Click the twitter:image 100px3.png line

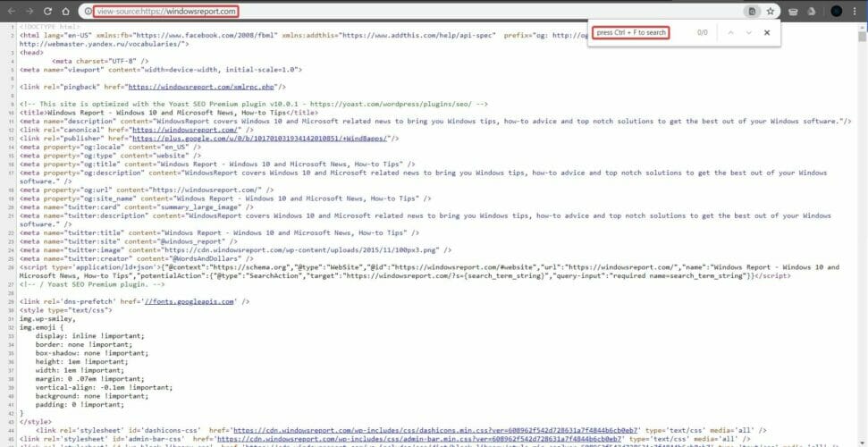[x=235, y=249]
